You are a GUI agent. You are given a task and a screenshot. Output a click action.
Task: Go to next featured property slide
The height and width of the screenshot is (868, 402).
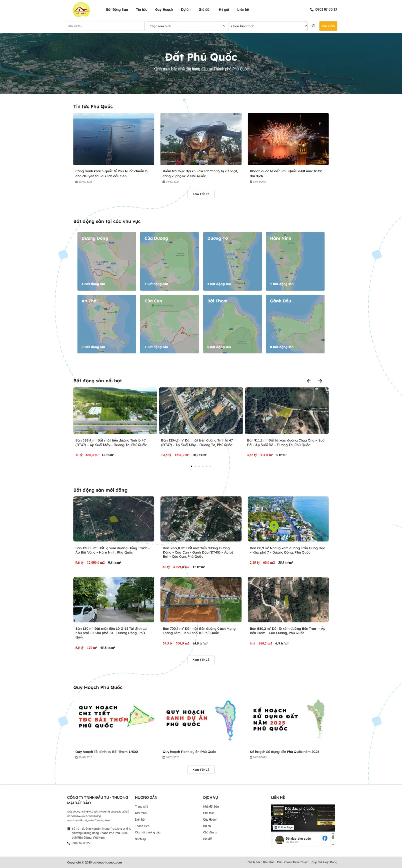[x=320, y=381]
